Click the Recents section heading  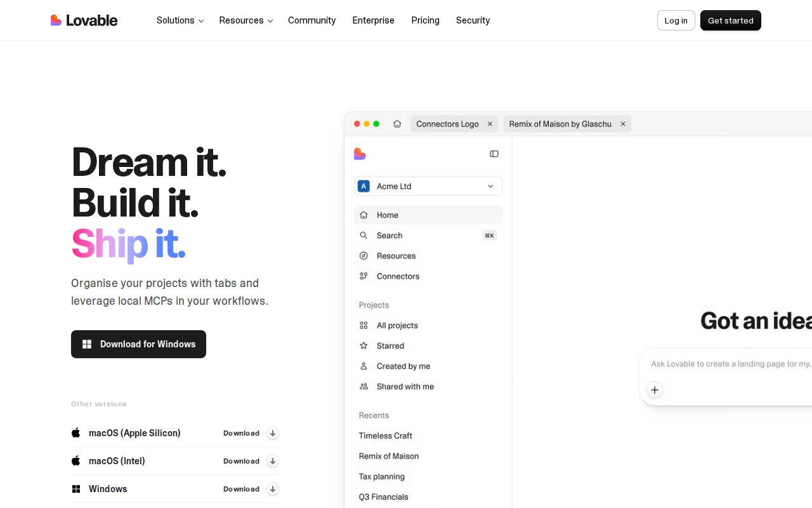coord(374,416)
